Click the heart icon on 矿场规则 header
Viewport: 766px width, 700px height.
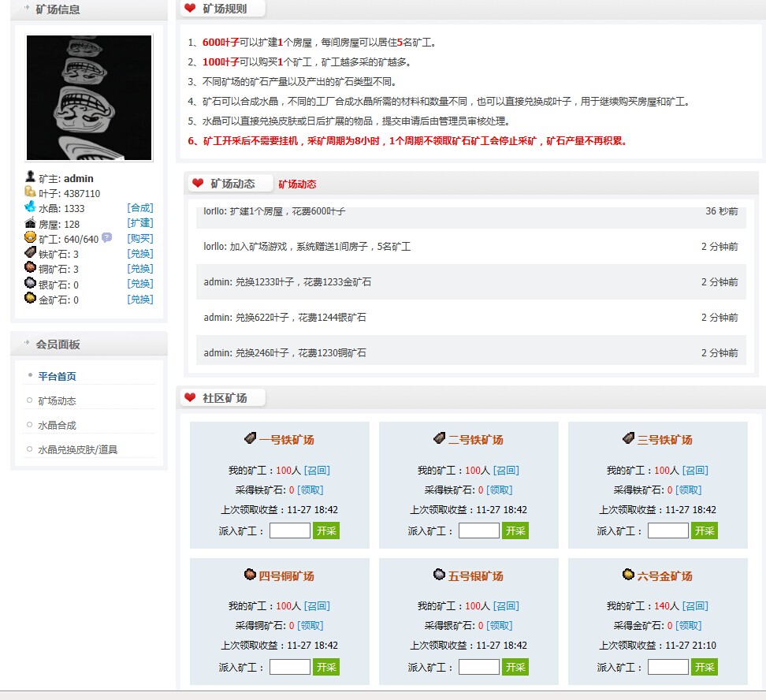click(191, 8)
